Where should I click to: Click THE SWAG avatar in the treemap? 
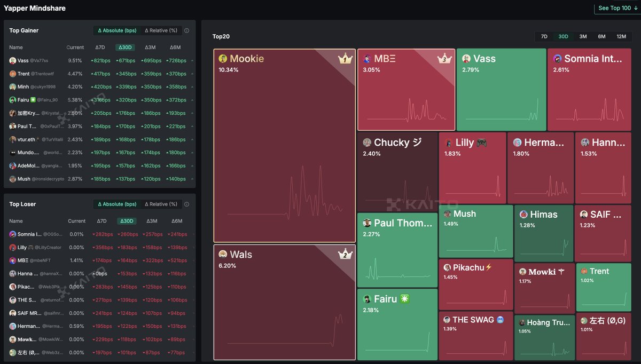447,320
